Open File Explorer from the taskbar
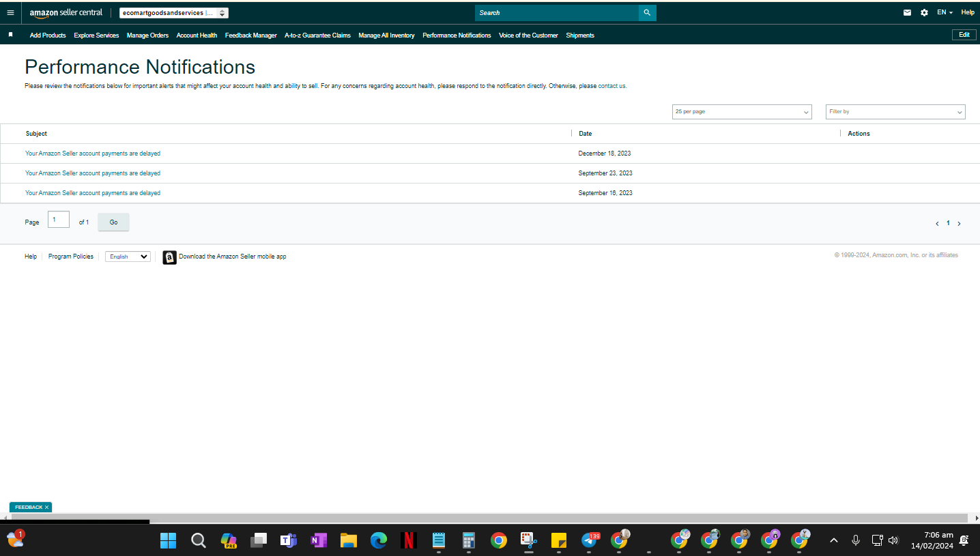This screenshot has width=980, height=556. pyautogui.click(x=349, y=541)
